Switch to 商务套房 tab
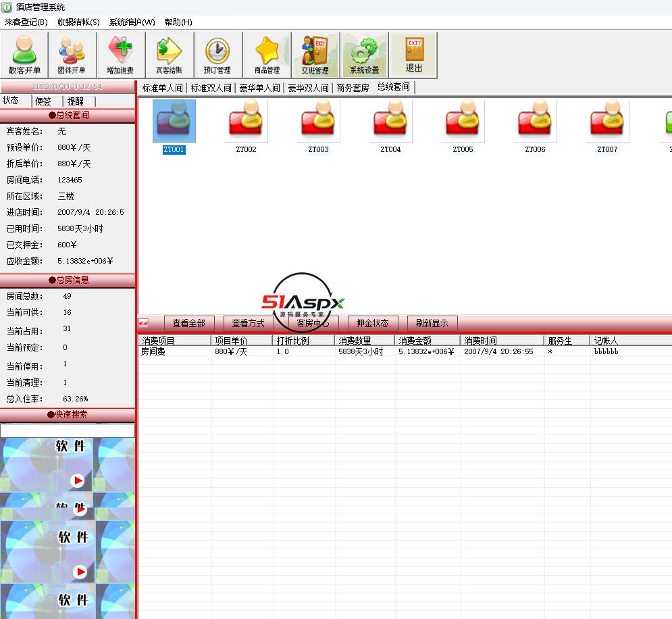 tap(353, 88)
